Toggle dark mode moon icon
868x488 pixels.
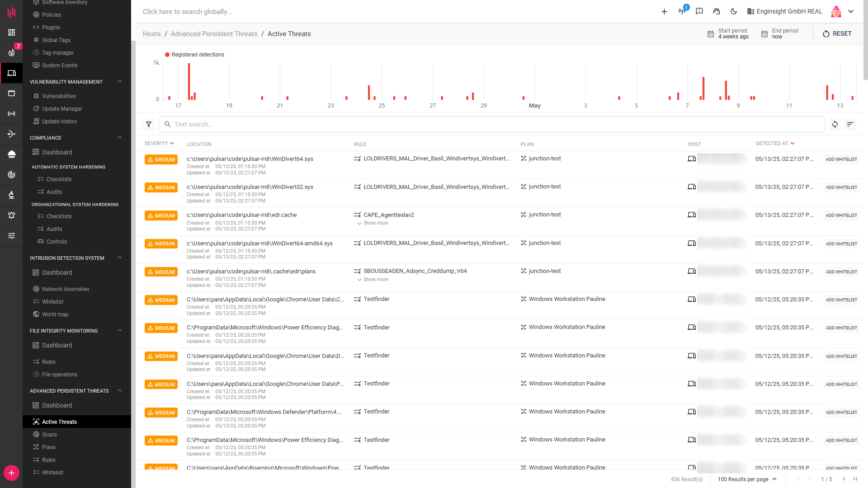(734, 11)
